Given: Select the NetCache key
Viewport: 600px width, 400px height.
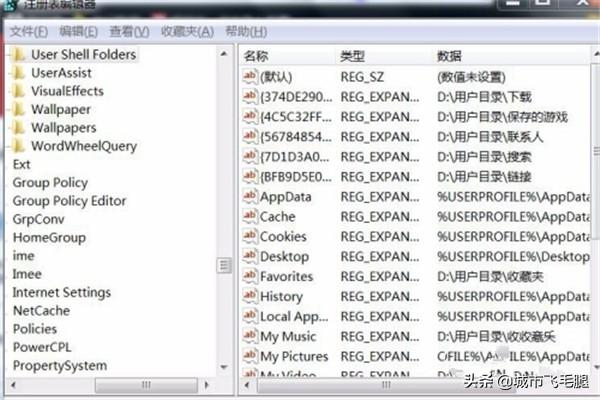Looking at the screenshot, I should [41, 311].
